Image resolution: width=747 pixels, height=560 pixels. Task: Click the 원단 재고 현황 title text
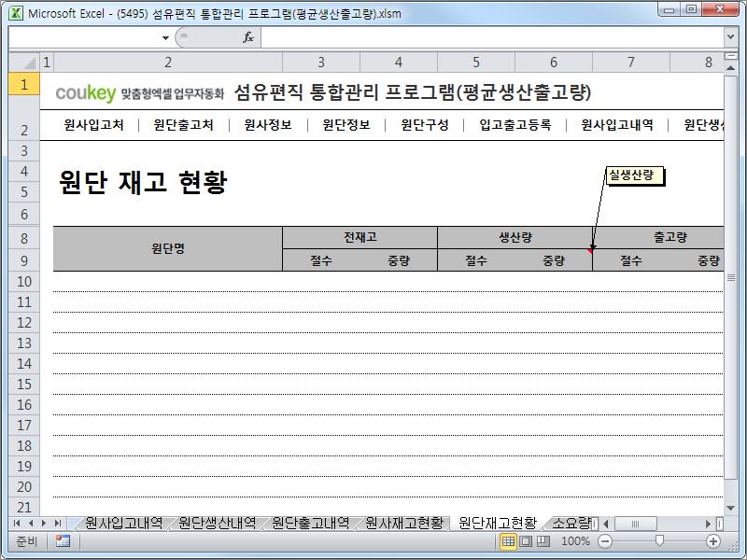pyautogui.click(x=143, y=182)
